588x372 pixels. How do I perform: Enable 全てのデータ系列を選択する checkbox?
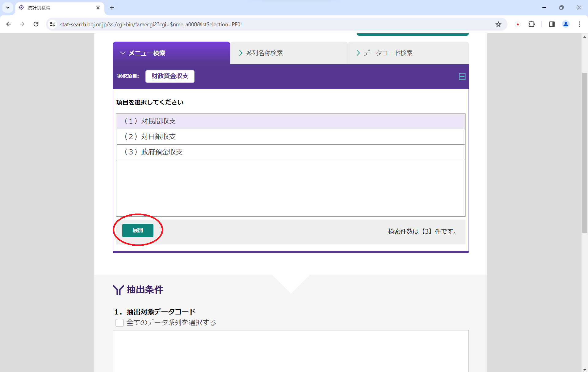(119, 322)
